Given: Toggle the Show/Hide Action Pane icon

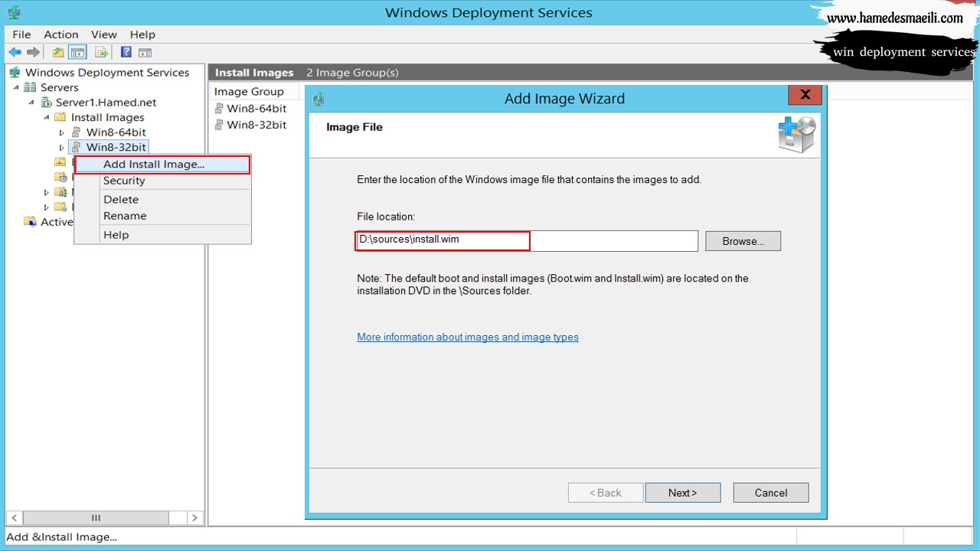Looking at the screenshot, I should (x=145, y=52).
